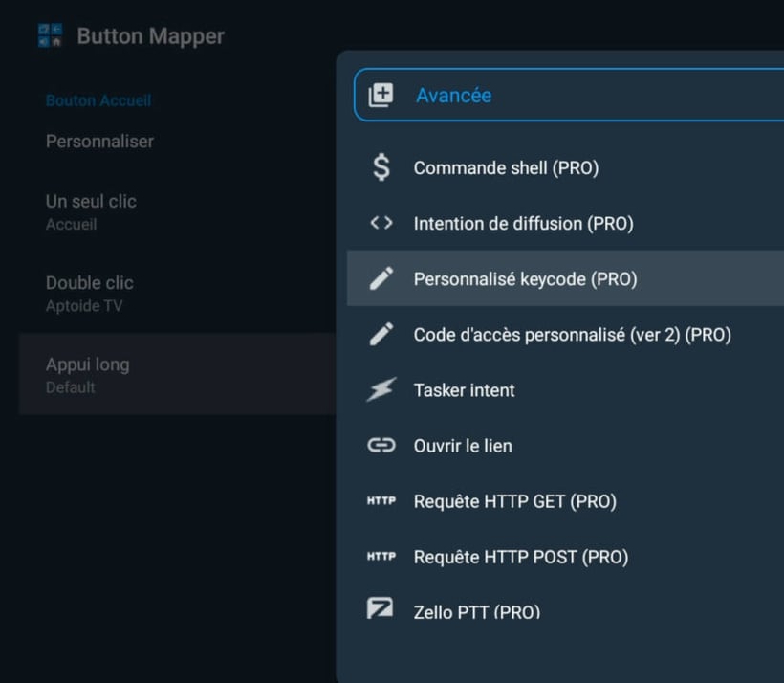Click the Zello PTT logo icon
Viewport: 784px width, 683px height.
[381, 611]
